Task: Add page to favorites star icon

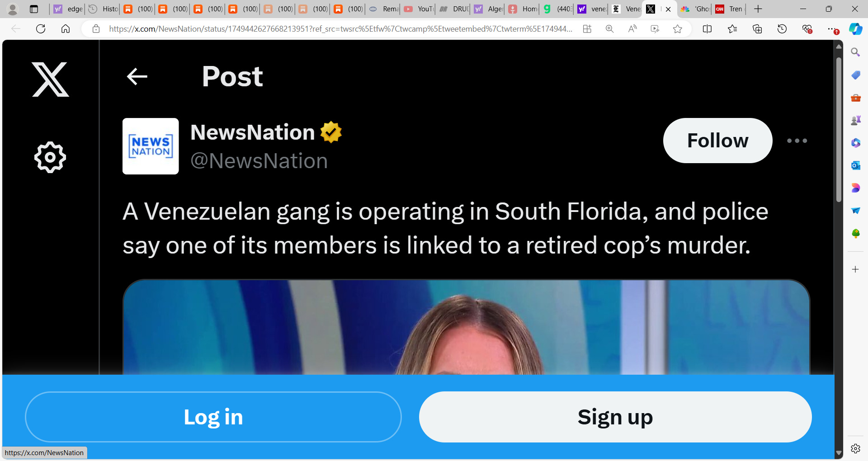Action: coord(677,29)
